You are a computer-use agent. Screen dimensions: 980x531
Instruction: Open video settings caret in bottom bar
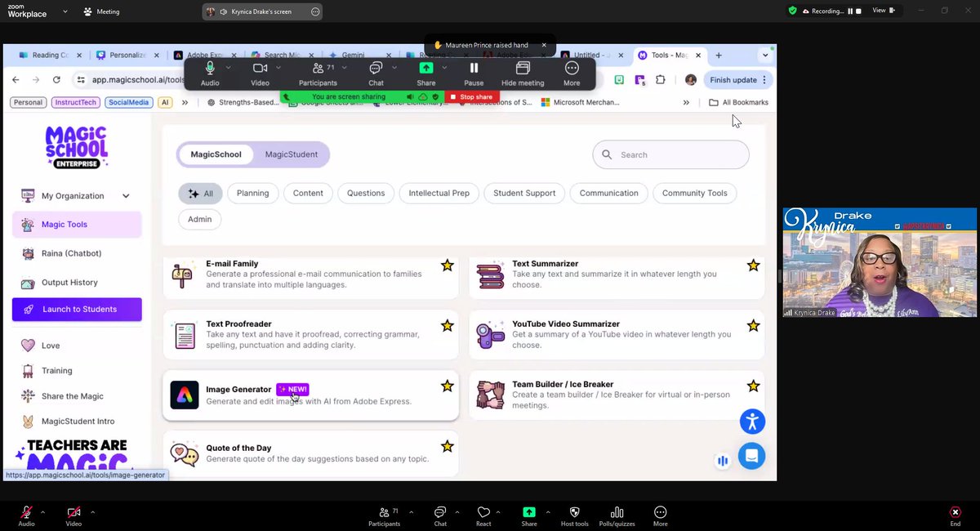[93, 512]
